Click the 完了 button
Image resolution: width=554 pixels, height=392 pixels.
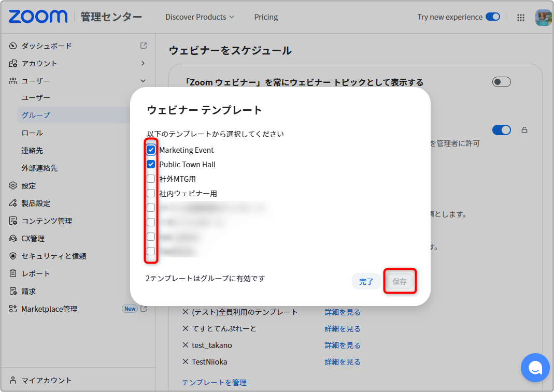[x=366, y=282]
